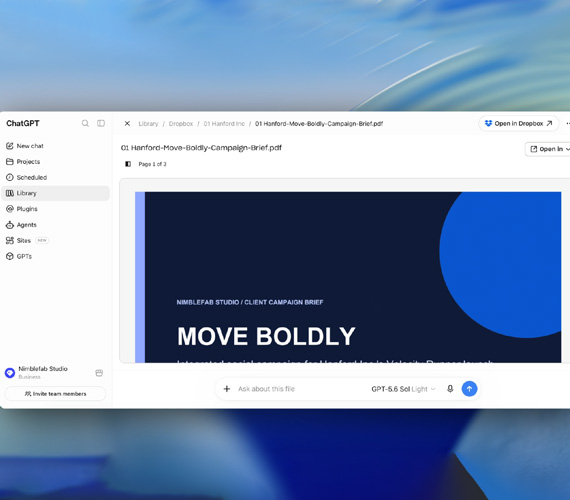The width and height of the screenshot is (570, 500).
Task: Click the Nimblefab Studio avatar icon
Action: 10,373
